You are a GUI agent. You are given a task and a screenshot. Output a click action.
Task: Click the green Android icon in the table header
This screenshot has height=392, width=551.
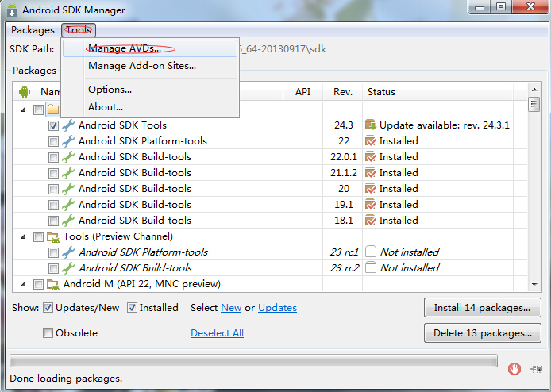click(25, 92)
